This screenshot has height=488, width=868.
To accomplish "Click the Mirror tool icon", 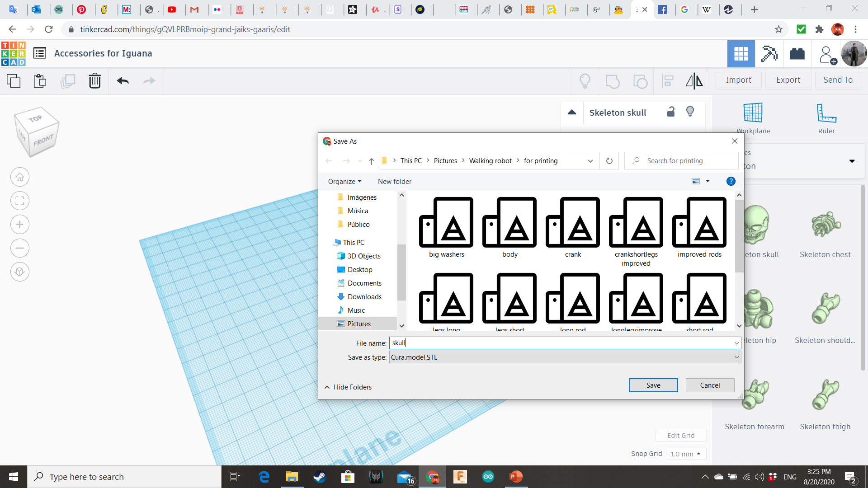I will coord(694,81).
